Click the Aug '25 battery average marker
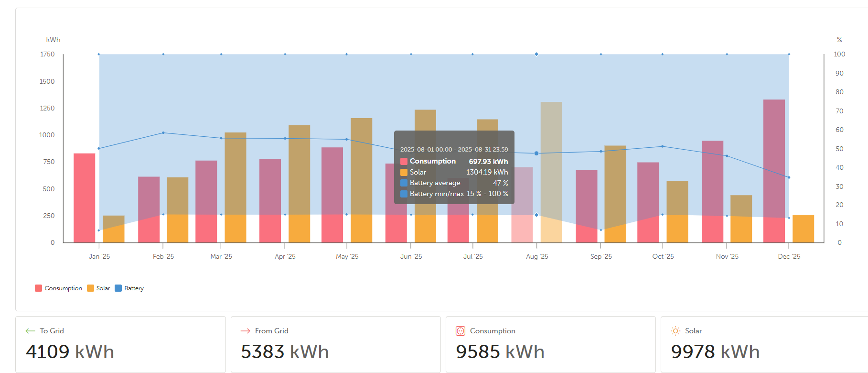 click(536, 154)
